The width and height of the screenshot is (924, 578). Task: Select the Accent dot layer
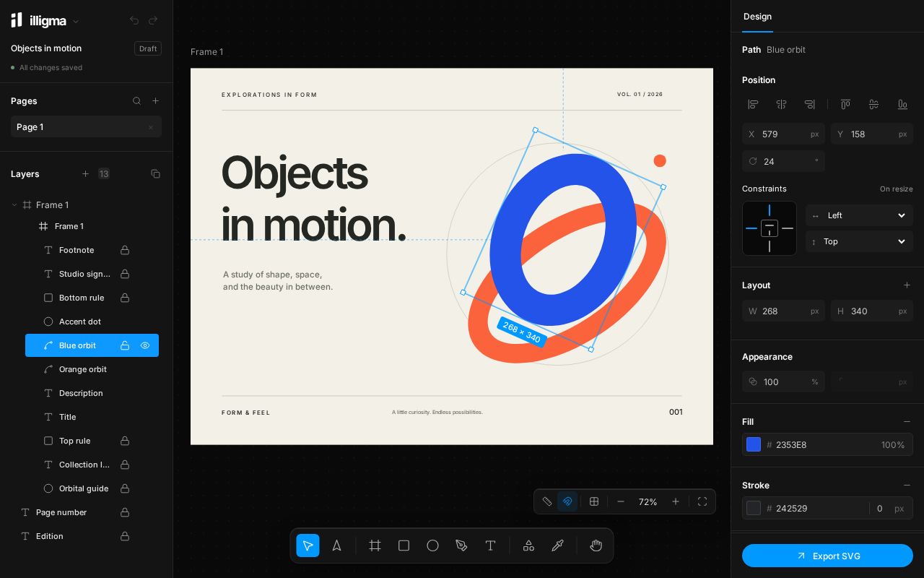tap(92, 322)
